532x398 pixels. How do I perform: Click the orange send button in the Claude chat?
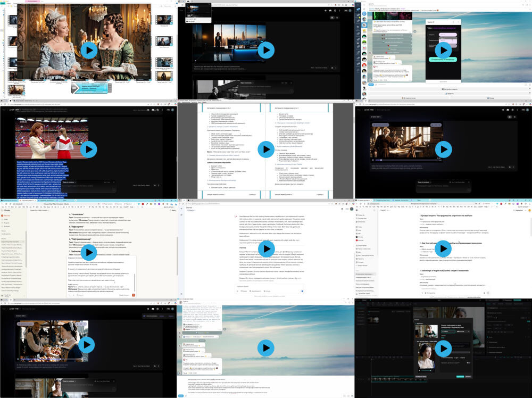pos(134,295)
